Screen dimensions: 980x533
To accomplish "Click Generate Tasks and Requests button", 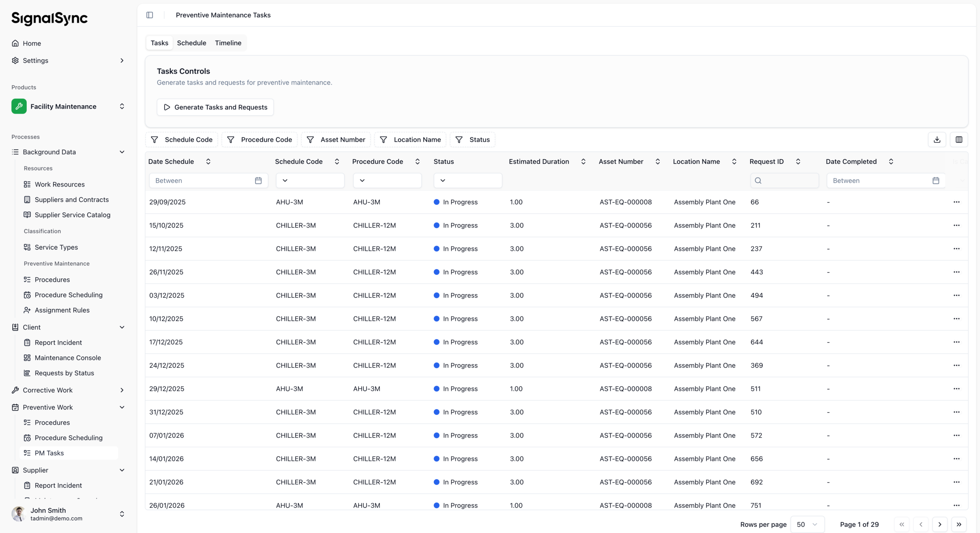I will click(x=215, y=107).
